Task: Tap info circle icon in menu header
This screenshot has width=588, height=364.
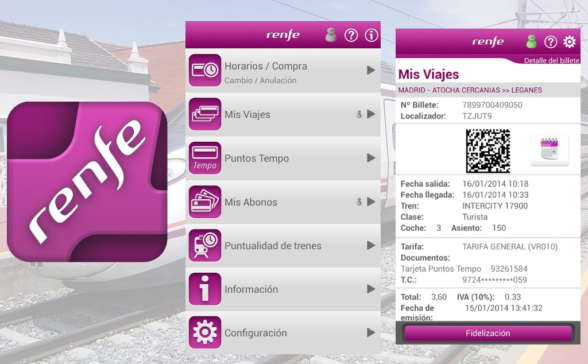Action: pos(372,35)
